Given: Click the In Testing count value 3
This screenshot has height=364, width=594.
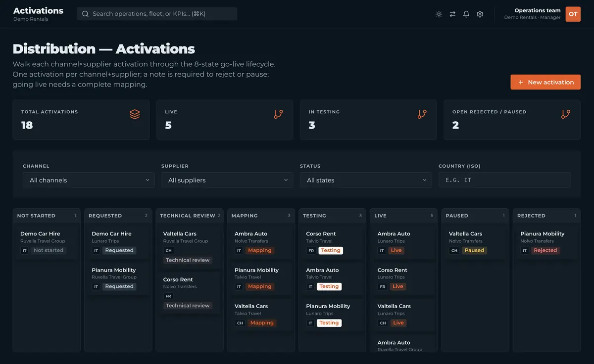Looking at the screenshot, I should [312, 126].
